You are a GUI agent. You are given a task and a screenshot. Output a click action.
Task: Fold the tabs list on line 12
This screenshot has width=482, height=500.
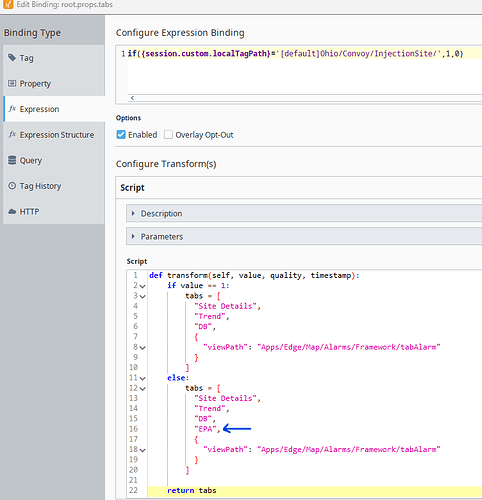(x=143, y=389)
